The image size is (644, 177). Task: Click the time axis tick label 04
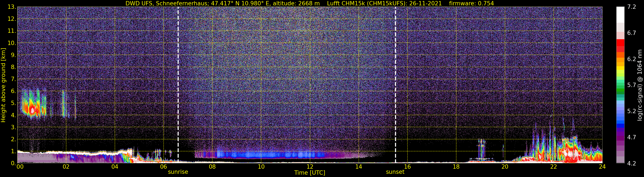coord(115,167)
